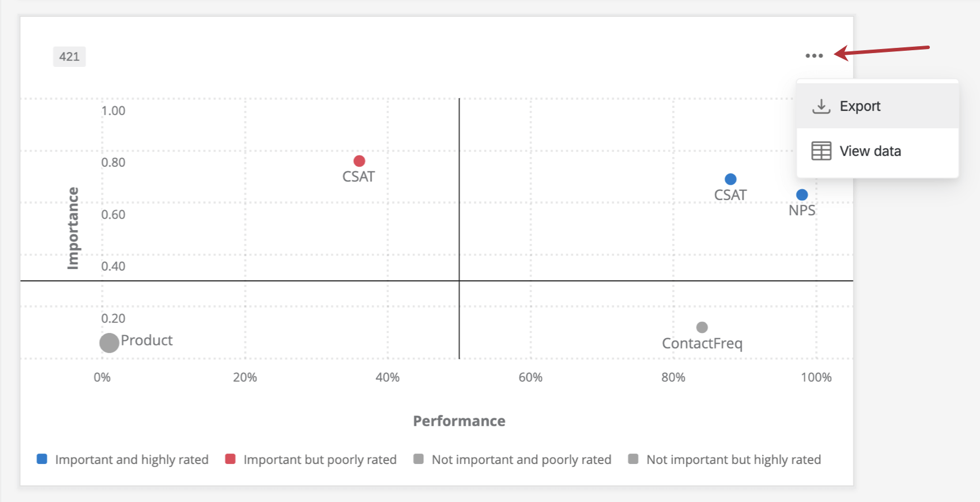Click the gray ContactFreq data point
The image size is (980, 502).
click(702, 327)
